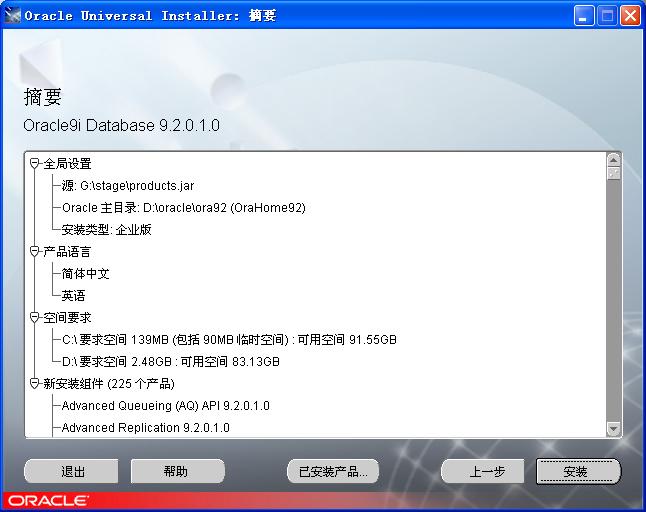Click the summary list scrollbar thumb
The height and width of the screenshot is (512, 646).
(613, 173)
